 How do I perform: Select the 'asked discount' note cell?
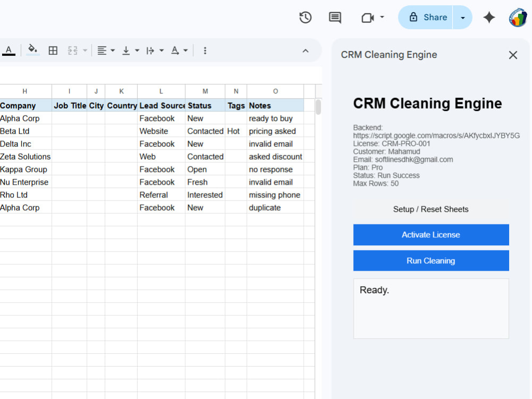(275, 156)
